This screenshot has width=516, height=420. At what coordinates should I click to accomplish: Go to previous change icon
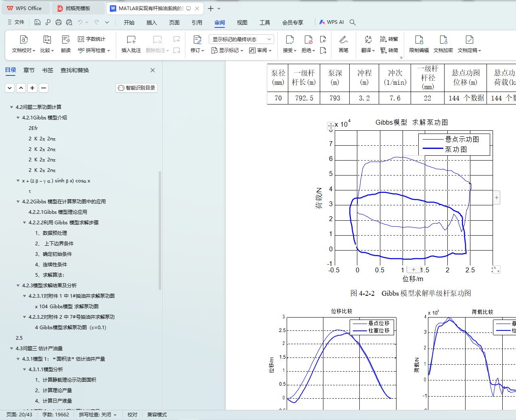(323, 39)
